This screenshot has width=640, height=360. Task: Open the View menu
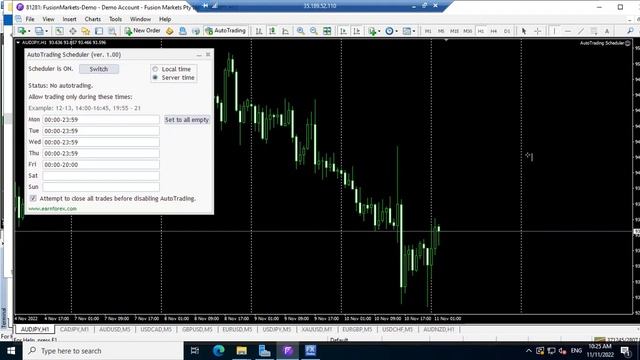point(48,19)
